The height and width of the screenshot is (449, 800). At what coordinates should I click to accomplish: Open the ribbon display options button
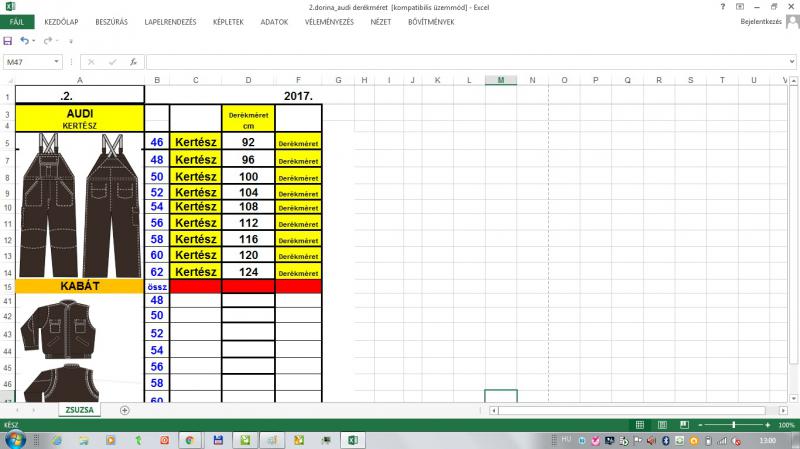click(x=741, y=6)
